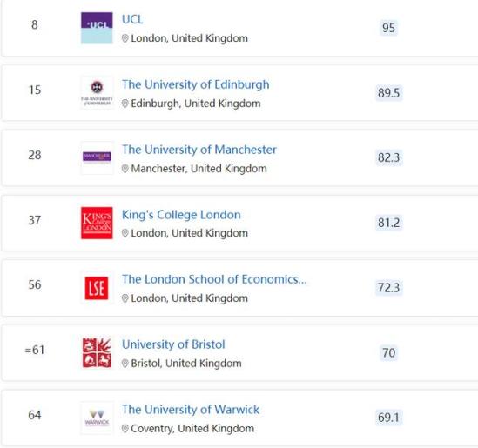This screenshot has height=448, width=478.
Task: Open the UCL university link
Action: click(x=132, y=19)
